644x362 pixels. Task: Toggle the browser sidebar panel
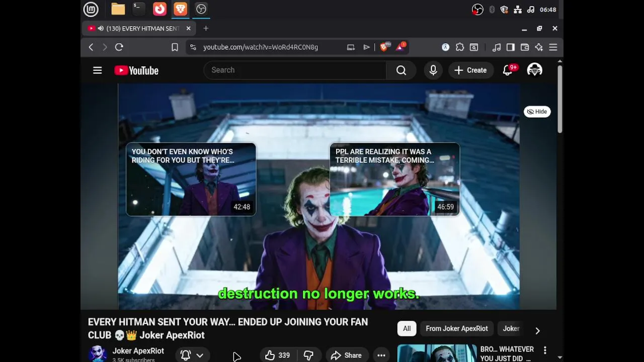(x=511, y=47)
